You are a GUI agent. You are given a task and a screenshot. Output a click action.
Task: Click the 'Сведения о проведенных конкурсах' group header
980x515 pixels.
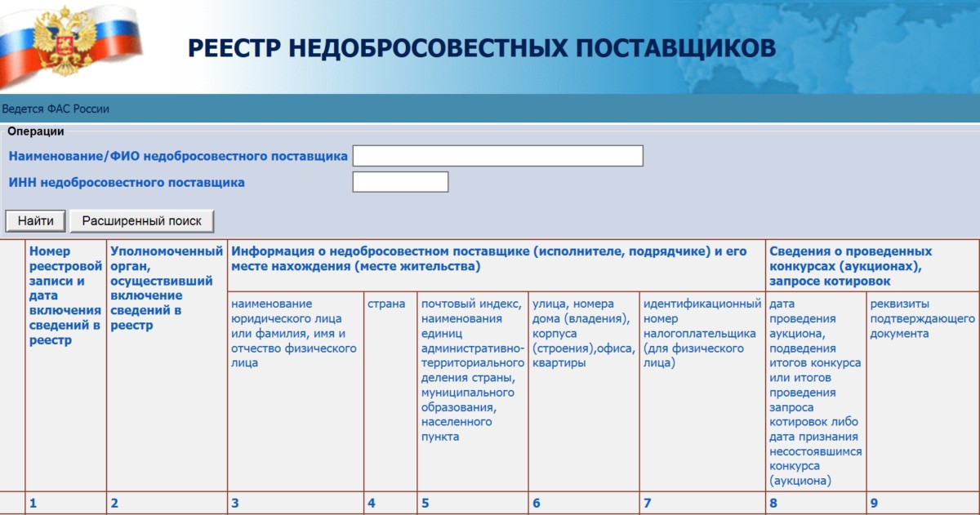coord(850,265)
